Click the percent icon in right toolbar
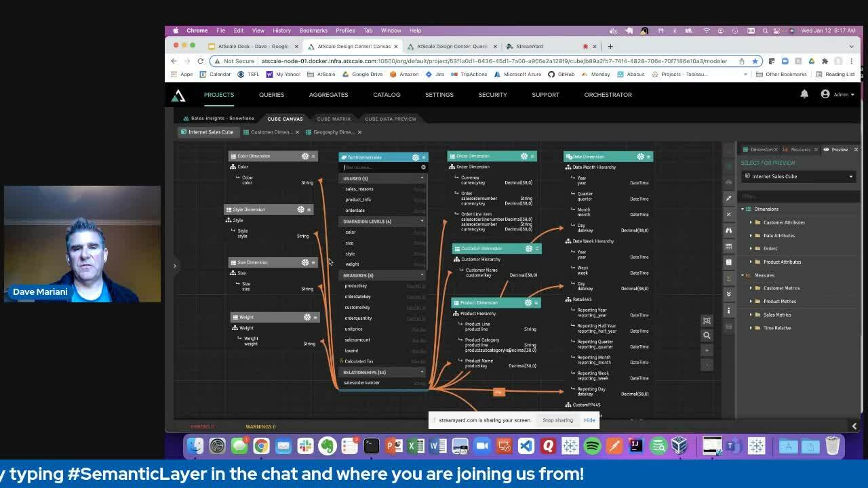868x488 pixels. tap(729, 214)
